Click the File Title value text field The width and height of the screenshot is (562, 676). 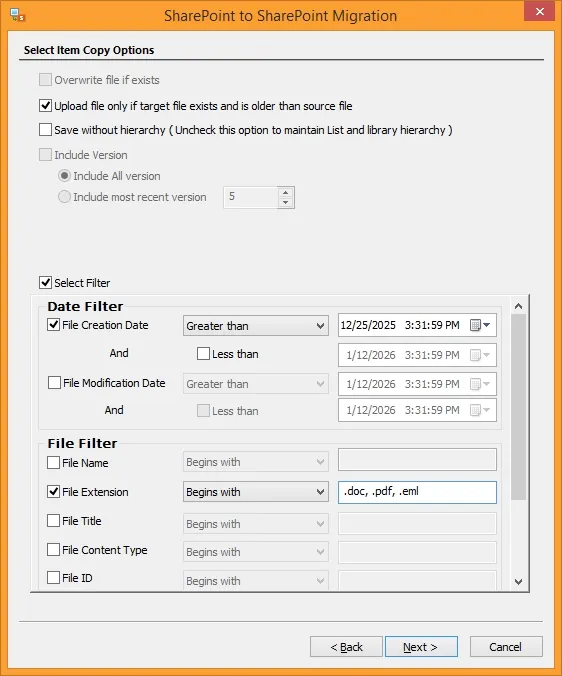click(417, 523)
